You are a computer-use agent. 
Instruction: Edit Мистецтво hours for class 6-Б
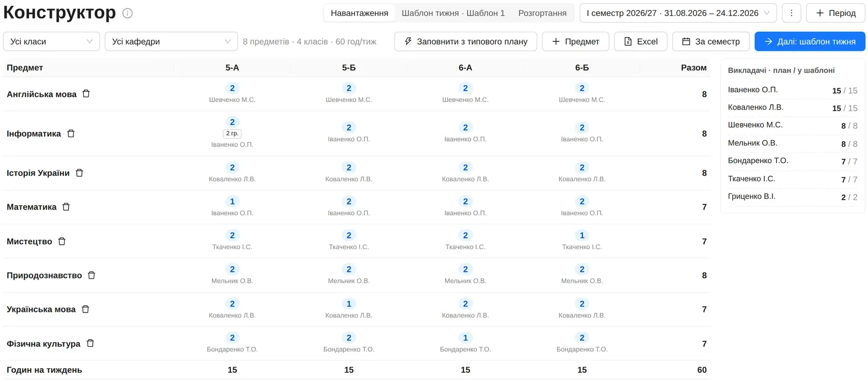pyautogui.click(x=582, y=235)
